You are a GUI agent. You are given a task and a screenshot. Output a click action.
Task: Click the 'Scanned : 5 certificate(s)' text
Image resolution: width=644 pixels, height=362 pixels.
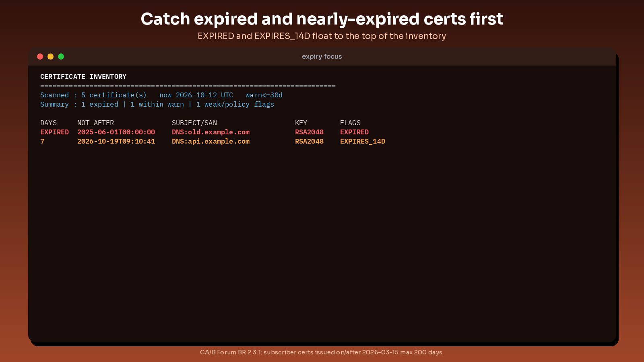93,95
